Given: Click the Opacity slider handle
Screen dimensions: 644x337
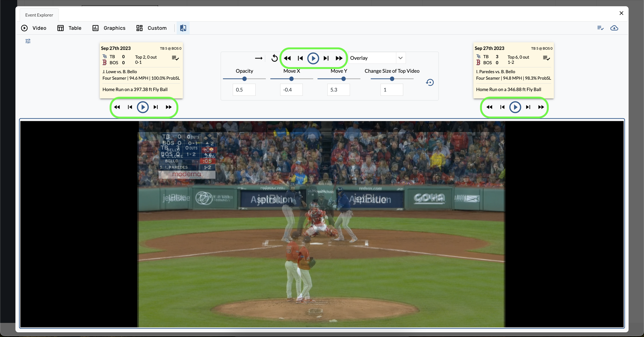Looking at the screenshot, I should pyautogui.click(x=244, y=79).
